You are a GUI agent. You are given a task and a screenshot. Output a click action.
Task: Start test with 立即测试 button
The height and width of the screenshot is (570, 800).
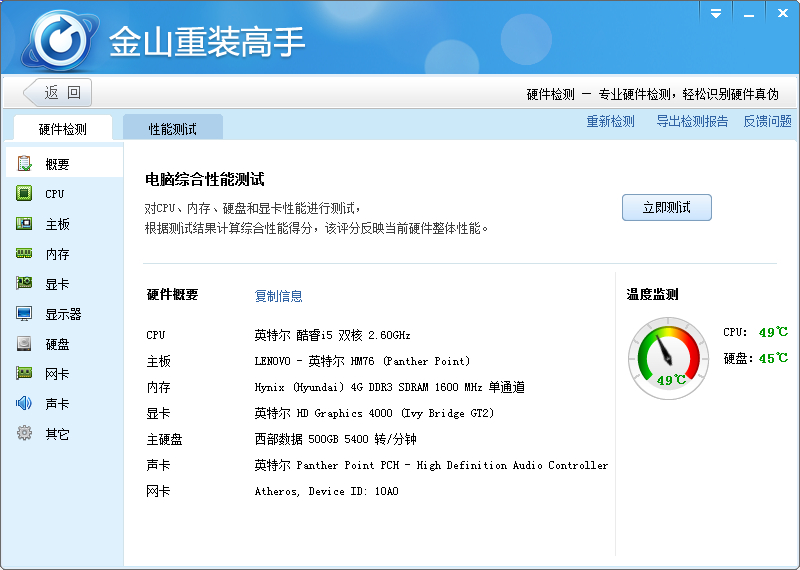667,207
